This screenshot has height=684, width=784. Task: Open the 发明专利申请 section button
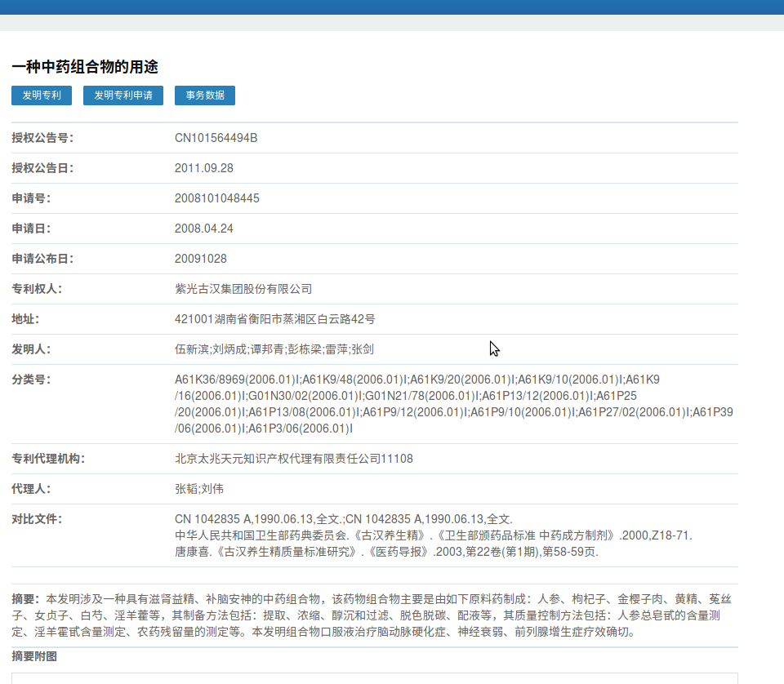tap(123, 95)
